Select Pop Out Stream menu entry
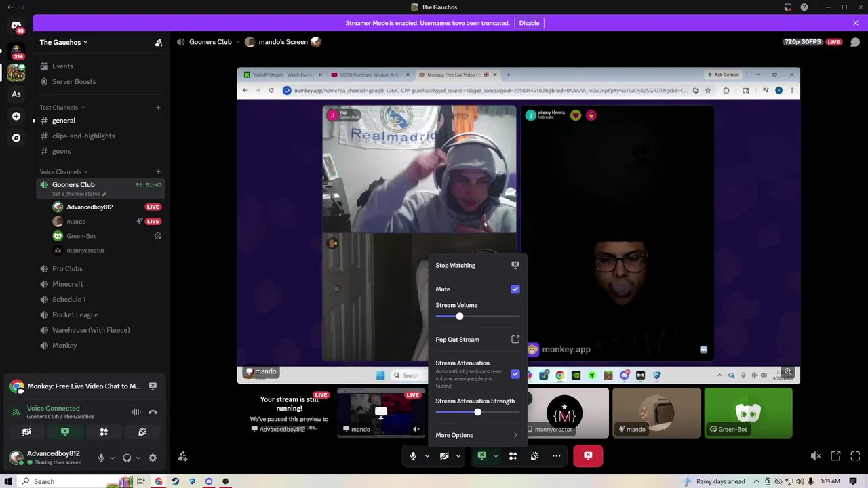Image resolution: width=868 pixels, height=488 pixels. 477,340
